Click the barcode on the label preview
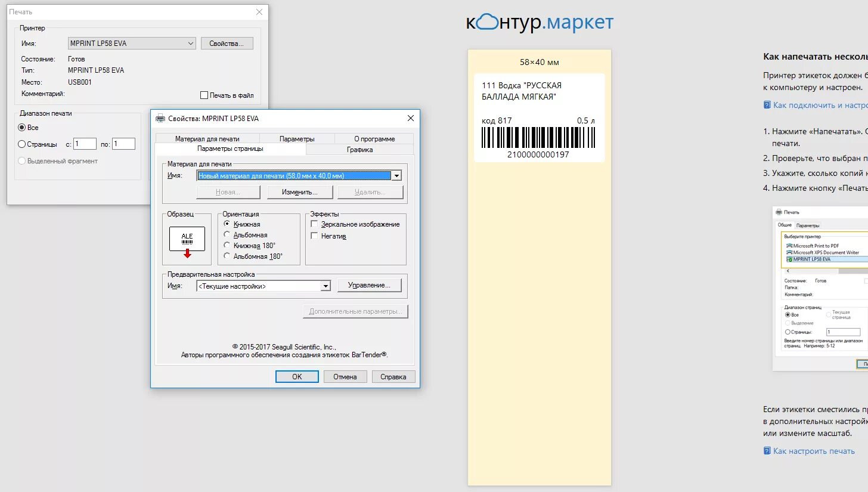 pyautogui.click(x=538, y=137)
